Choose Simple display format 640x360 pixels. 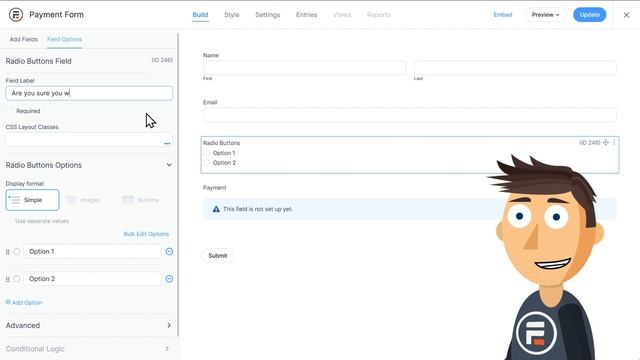point(32,200)
